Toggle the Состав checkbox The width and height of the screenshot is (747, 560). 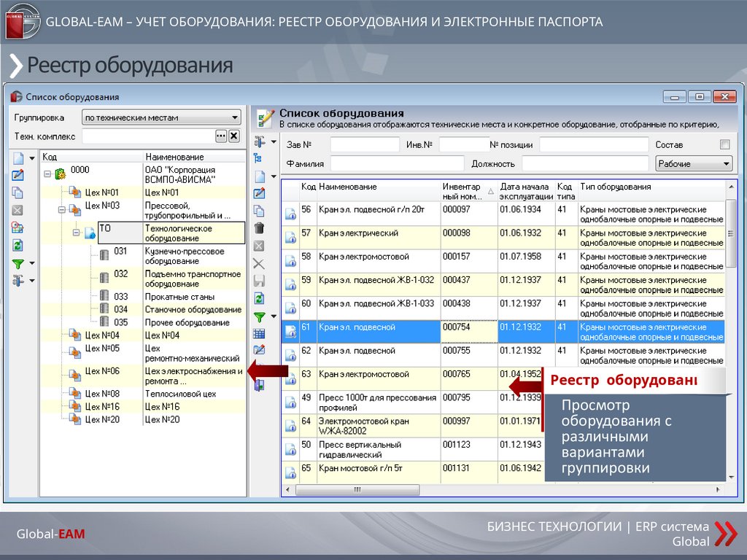click(x=724, y=144)
